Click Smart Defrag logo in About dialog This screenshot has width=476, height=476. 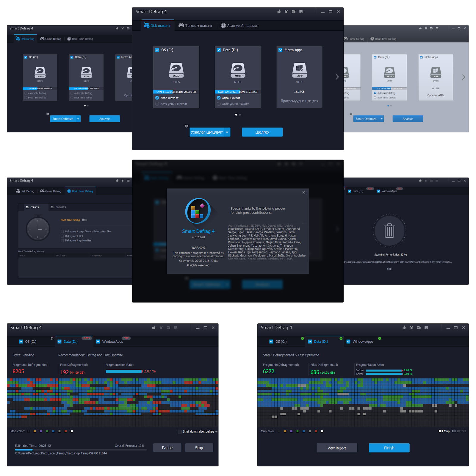point(198,211)
